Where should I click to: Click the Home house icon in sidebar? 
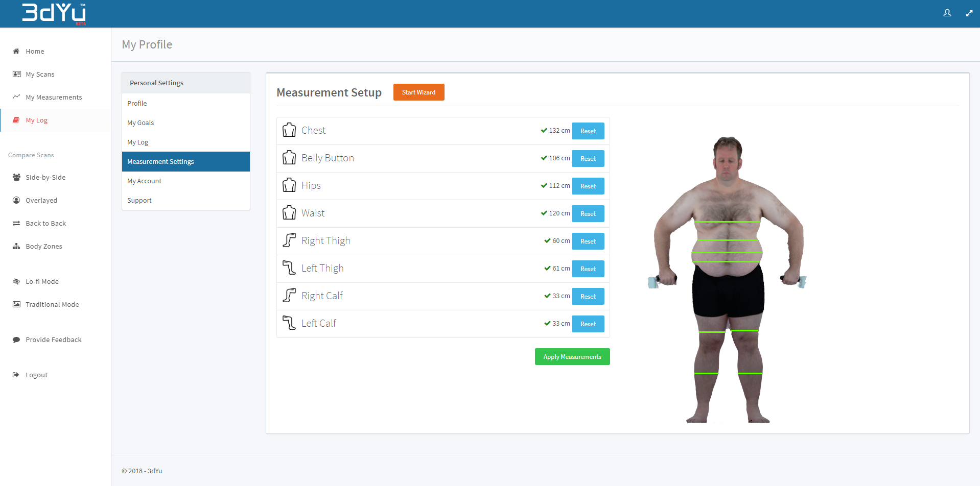(16, 51)
